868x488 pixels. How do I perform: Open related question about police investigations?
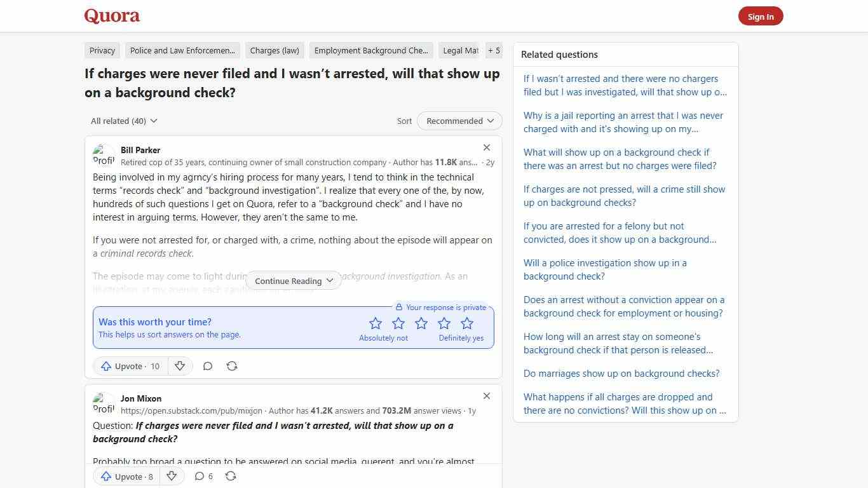coord(604,269)
